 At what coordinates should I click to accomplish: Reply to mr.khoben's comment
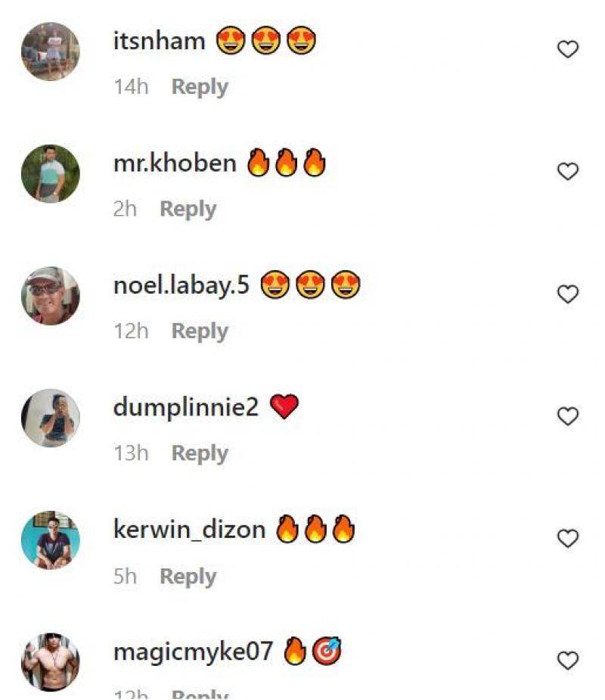(188, 209)
